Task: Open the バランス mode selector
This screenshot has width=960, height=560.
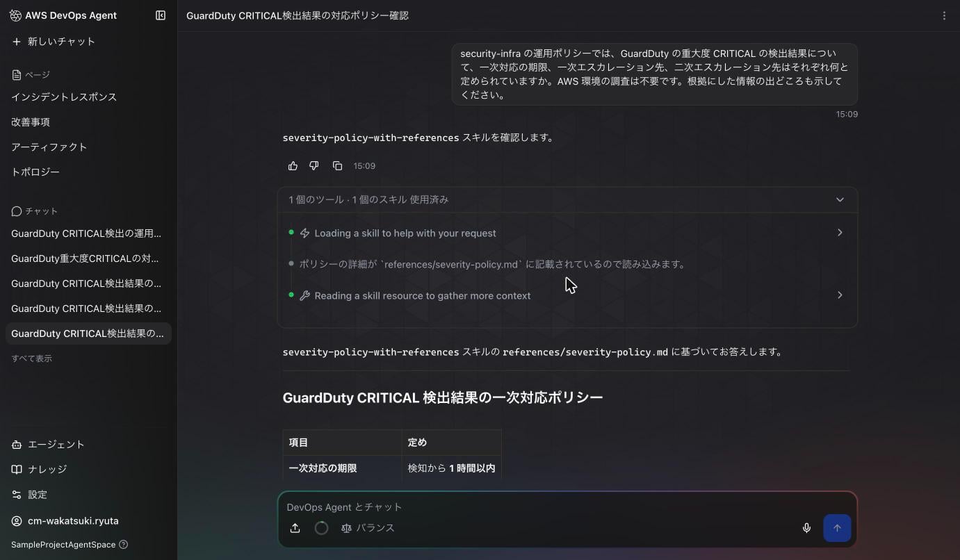Action: pos(368,528)
